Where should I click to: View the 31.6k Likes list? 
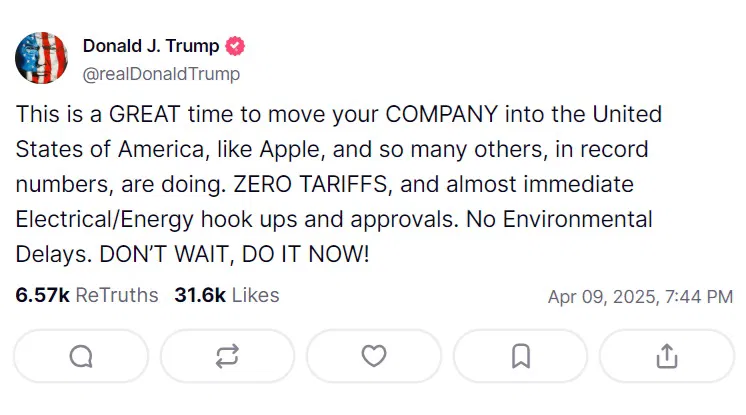[x=226, y=295]
